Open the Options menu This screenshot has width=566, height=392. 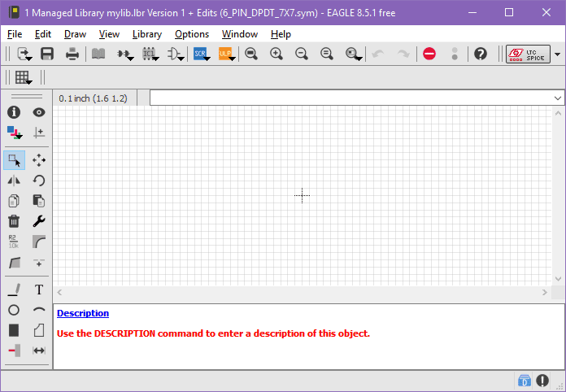192,34
